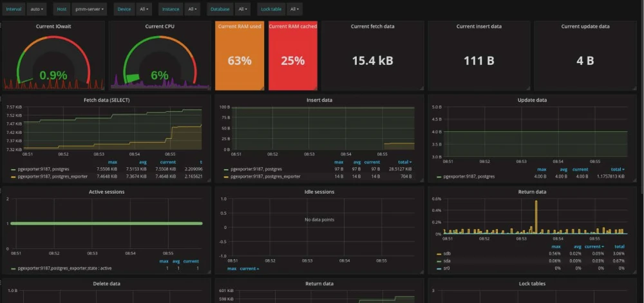Open the Lock table All dropdown
This screenshot has width=644, height=303.
294,10
